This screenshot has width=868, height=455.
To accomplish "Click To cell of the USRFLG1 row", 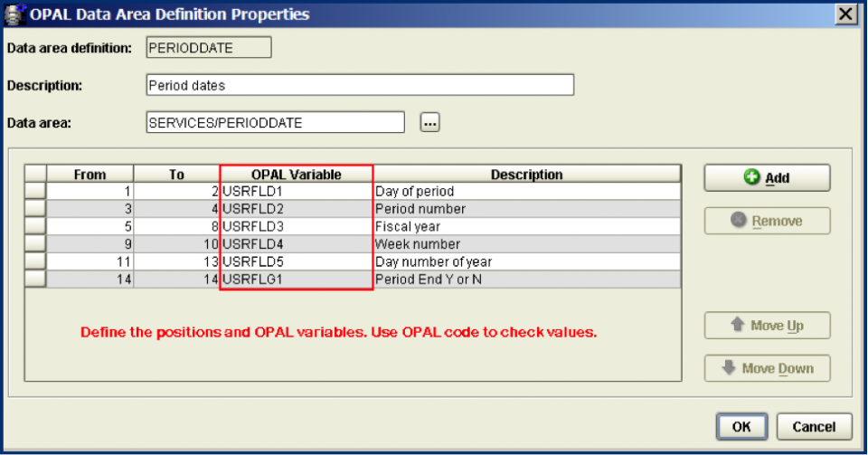I will (x=176, y=280).
